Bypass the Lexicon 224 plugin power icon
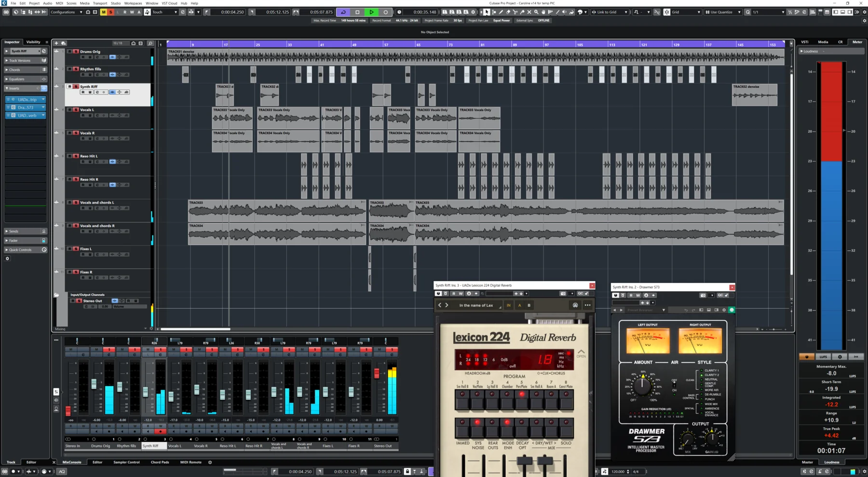 coord(438,293)
